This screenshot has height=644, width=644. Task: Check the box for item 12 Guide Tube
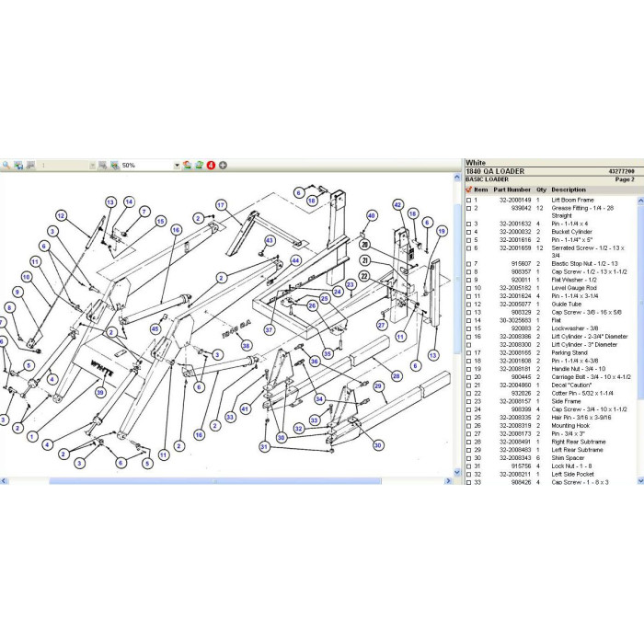click(x=468, y=305)
